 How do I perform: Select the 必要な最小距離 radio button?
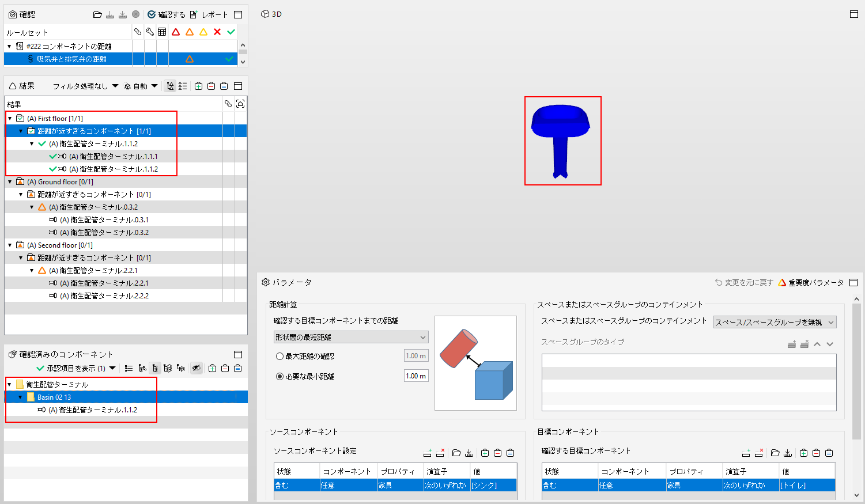pos(279,376)
